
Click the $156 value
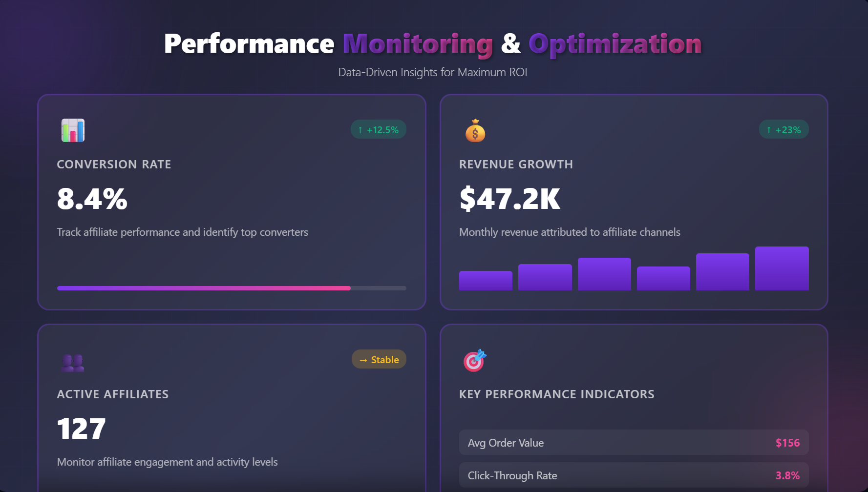[787, 443]
